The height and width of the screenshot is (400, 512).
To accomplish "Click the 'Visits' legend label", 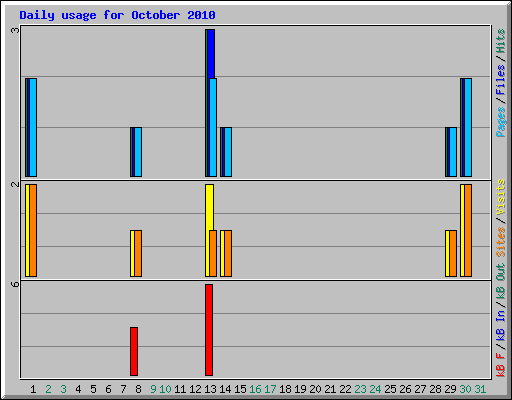I will (501, 198).
